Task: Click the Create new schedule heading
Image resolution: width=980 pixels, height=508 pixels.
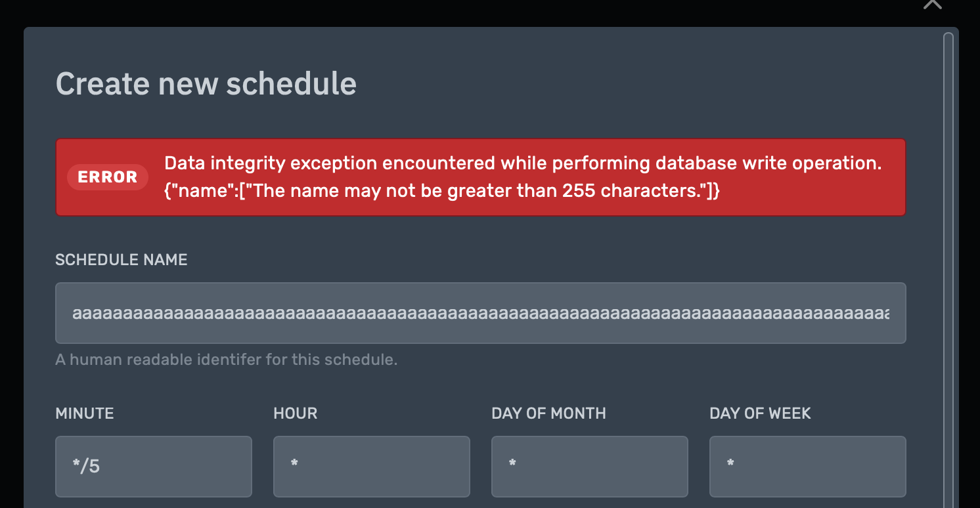Action: (x=206, y=83)
